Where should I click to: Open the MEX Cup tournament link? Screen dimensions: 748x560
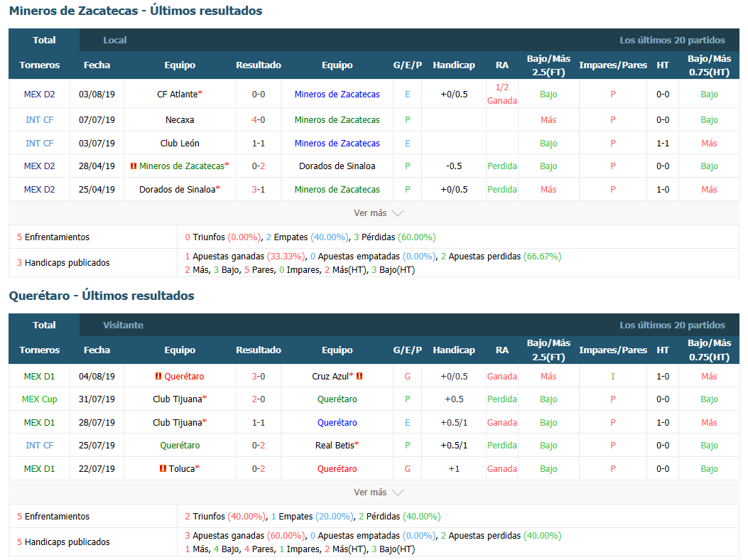(40, 399)
